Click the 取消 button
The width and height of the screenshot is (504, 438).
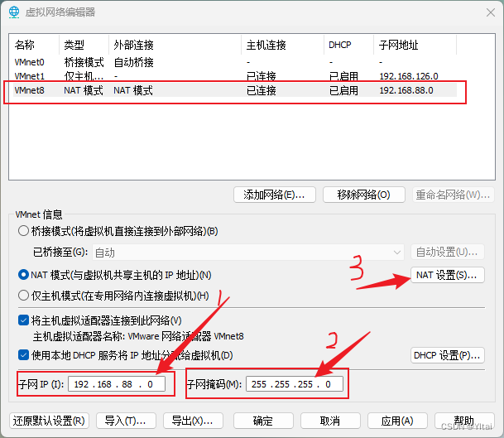(x=330, y=421)
